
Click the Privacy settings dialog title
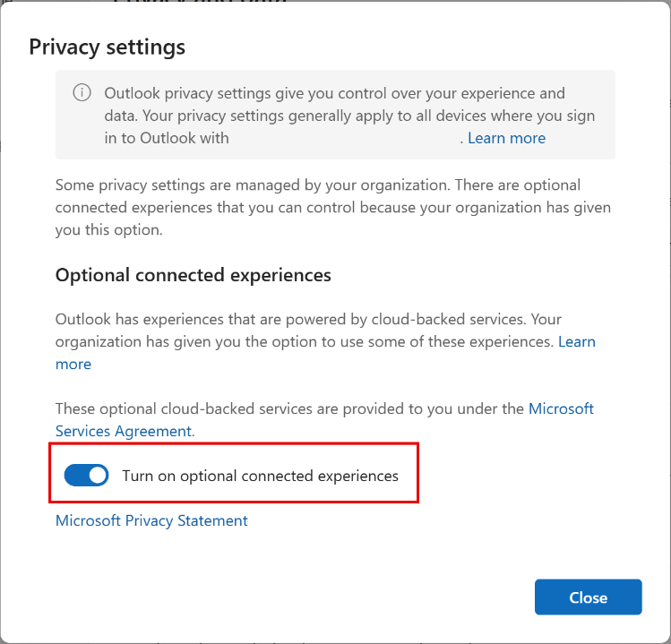pos(107,47)
